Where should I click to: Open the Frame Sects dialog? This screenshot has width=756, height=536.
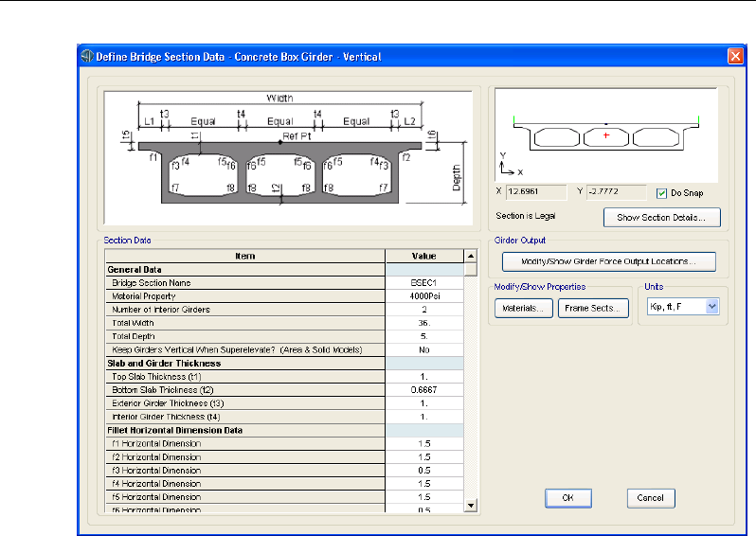coord(593,308)
